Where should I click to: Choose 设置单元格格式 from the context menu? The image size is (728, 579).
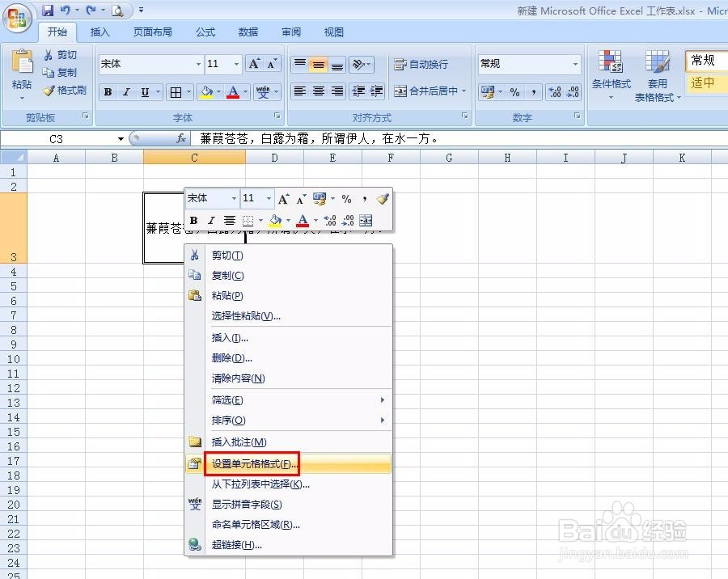[252, 463]
